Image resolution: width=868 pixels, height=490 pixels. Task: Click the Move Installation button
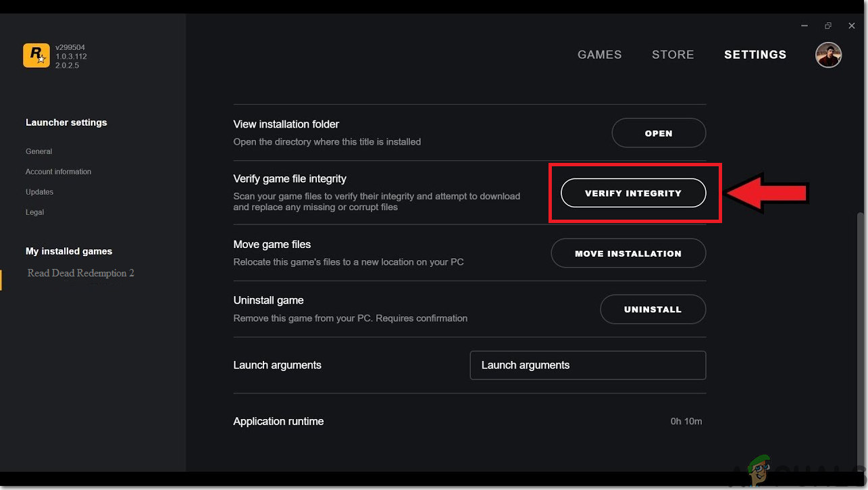tap(628, 253)
